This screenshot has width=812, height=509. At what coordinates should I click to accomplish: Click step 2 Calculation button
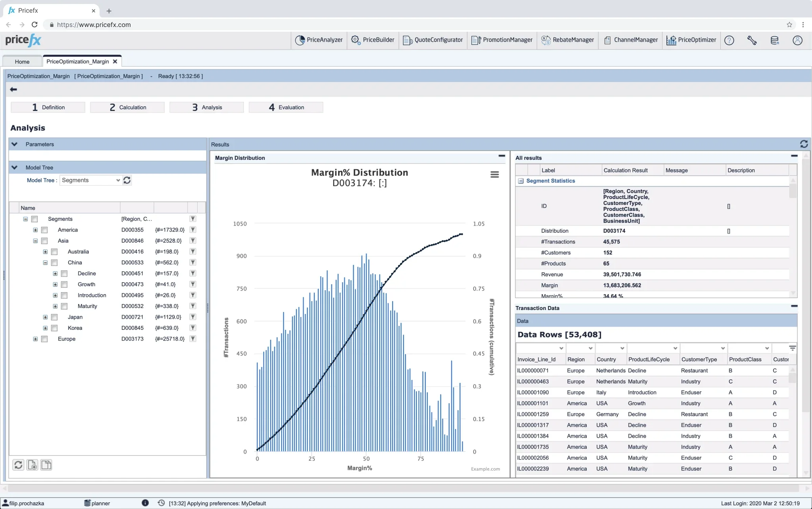pyautogui.click(x=127, y=107)
